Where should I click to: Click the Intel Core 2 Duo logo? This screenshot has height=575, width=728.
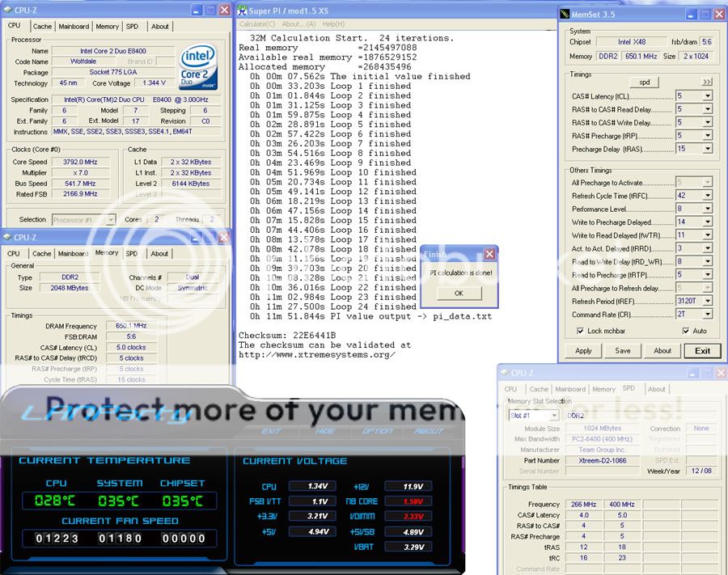[198, 67]
